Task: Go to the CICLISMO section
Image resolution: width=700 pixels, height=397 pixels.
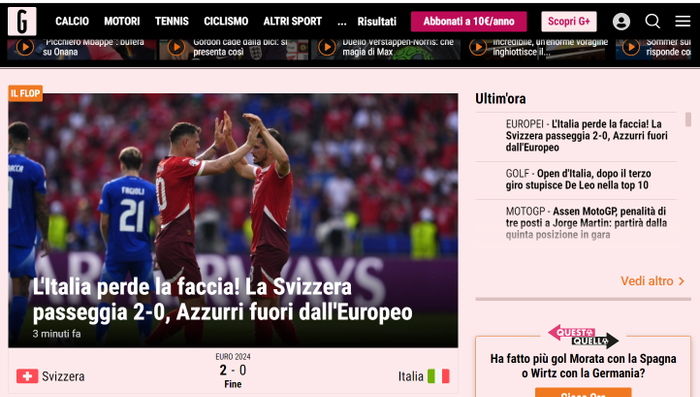Action: point(226,21)
